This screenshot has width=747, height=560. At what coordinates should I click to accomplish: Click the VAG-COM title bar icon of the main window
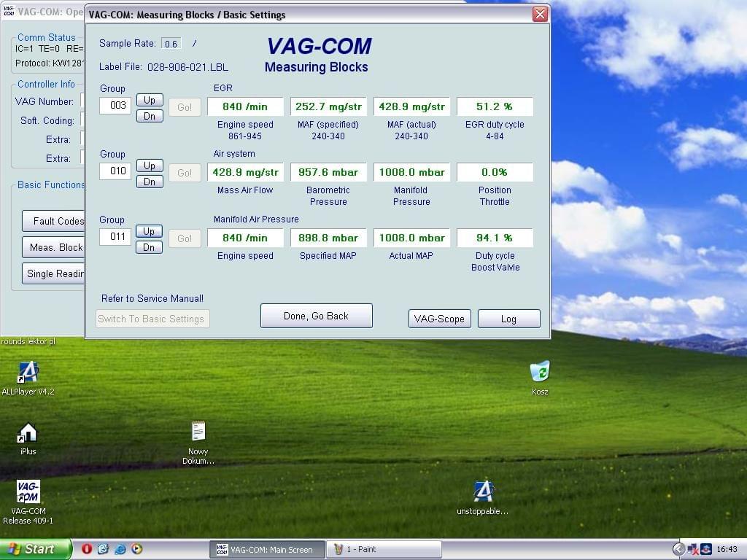coord(9,11)
